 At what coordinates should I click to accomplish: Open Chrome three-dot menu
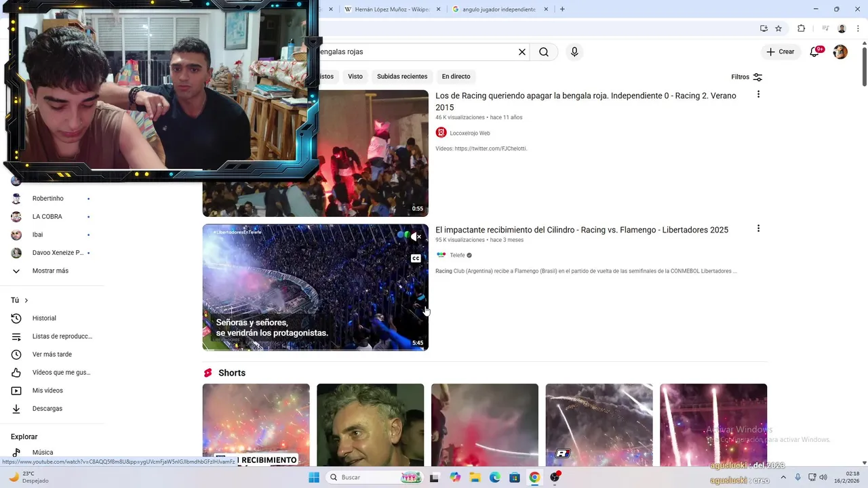coord(858,28)
